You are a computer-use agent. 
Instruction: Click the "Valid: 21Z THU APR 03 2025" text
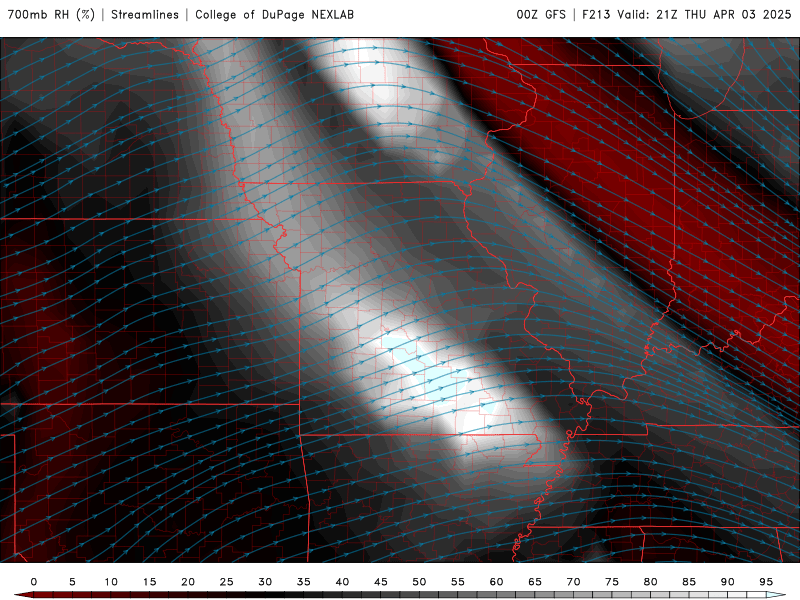tap(704, 14)
